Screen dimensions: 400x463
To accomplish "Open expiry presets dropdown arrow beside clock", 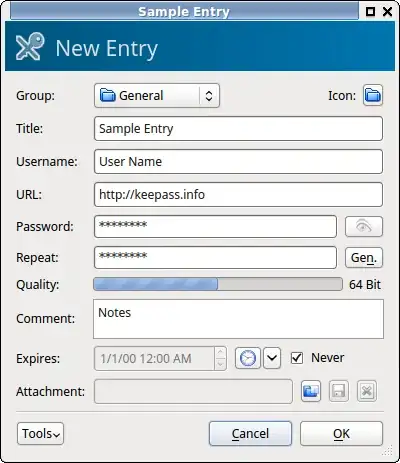I will coord(272,358).
